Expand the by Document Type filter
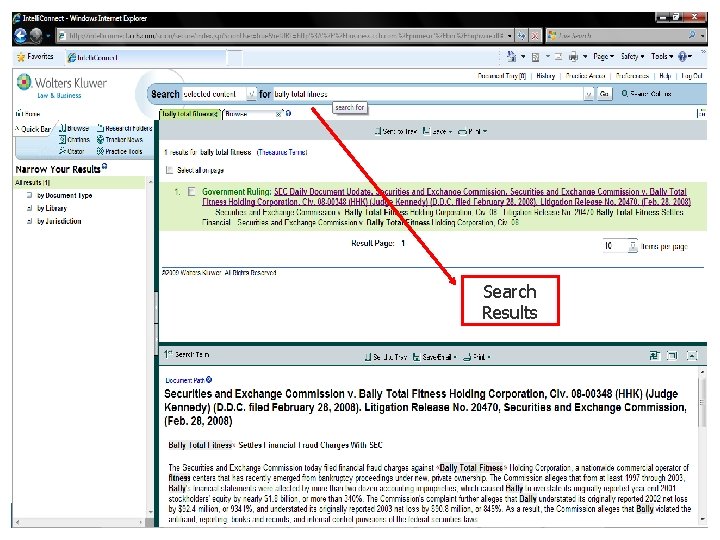This screenshot has height=540, width=720. pyautogui.click(x=29, y=195)
